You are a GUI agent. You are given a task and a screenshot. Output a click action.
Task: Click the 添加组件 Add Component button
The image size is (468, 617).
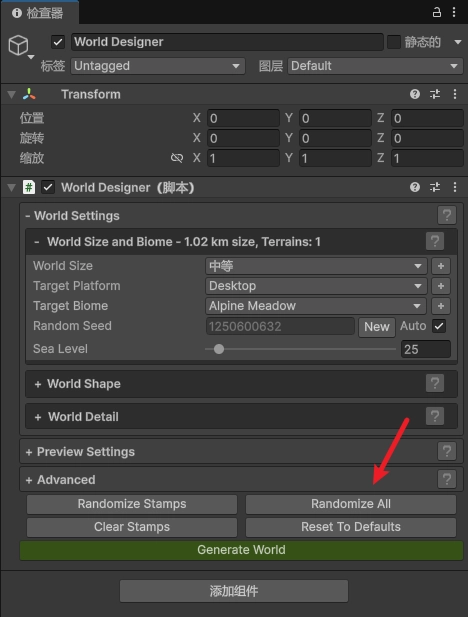point(234,591)
